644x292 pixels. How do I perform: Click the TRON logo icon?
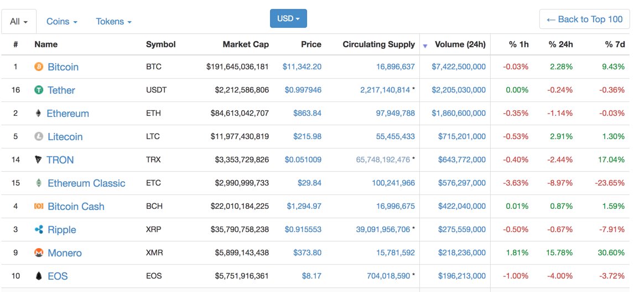point(38,160)
